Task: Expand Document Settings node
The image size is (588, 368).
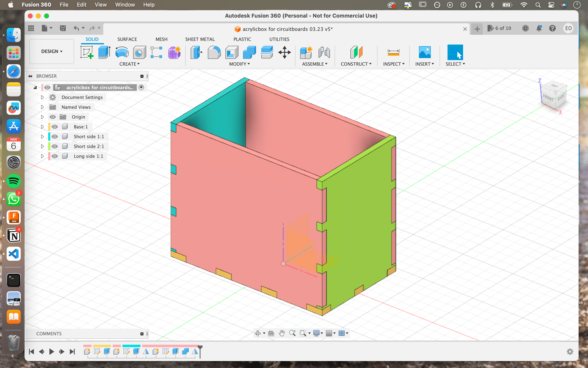Action: [42, 97]
